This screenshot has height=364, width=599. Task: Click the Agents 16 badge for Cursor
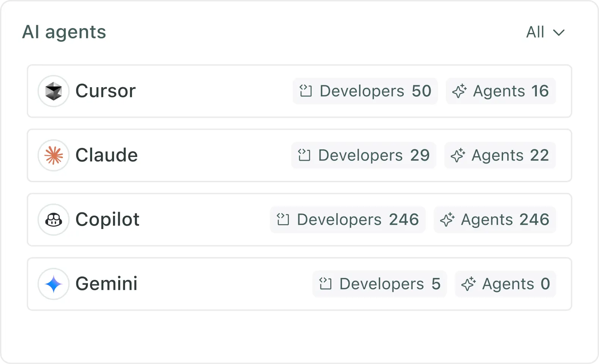click(501, 91)
